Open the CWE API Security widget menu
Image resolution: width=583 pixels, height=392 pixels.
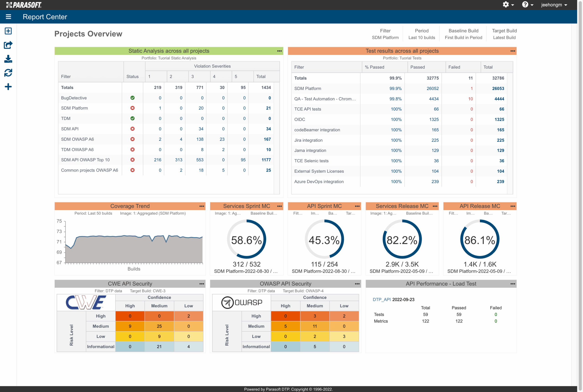202,283
